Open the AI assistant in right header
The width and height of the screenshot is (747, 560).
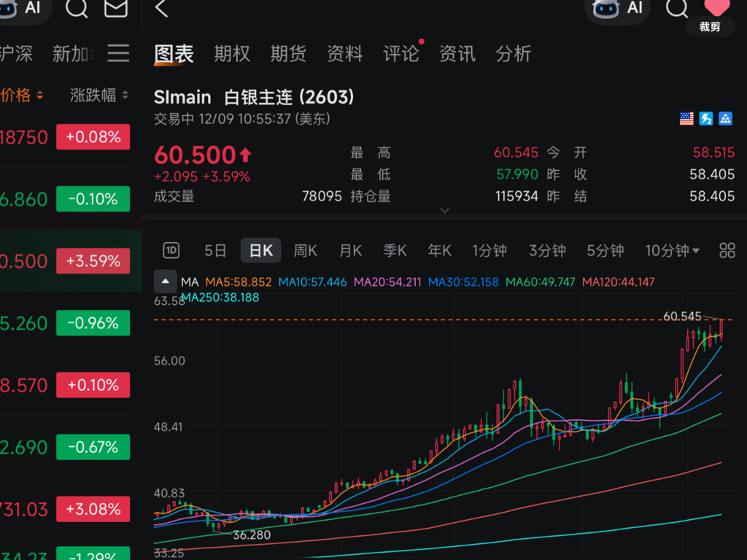617,9
